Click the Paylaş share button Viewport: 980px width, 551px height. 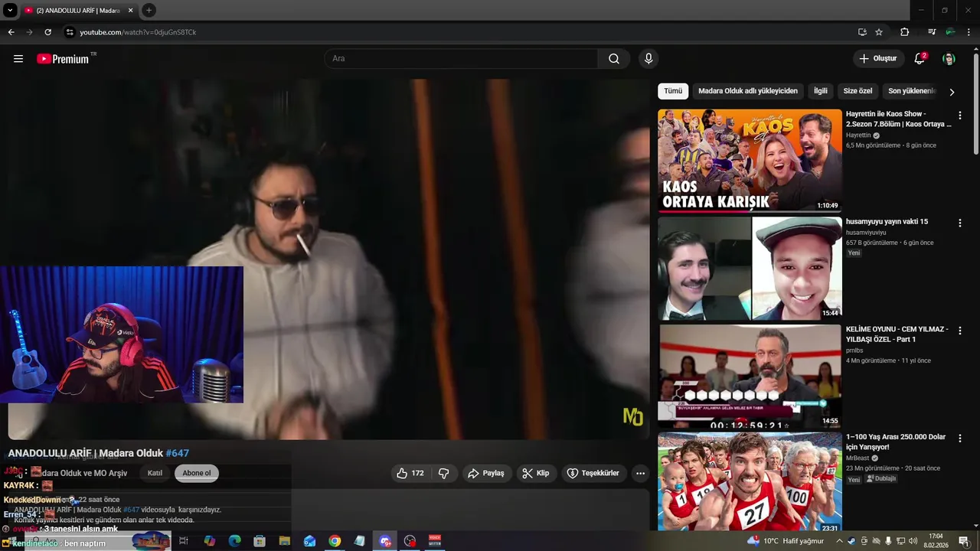(486, 473)
